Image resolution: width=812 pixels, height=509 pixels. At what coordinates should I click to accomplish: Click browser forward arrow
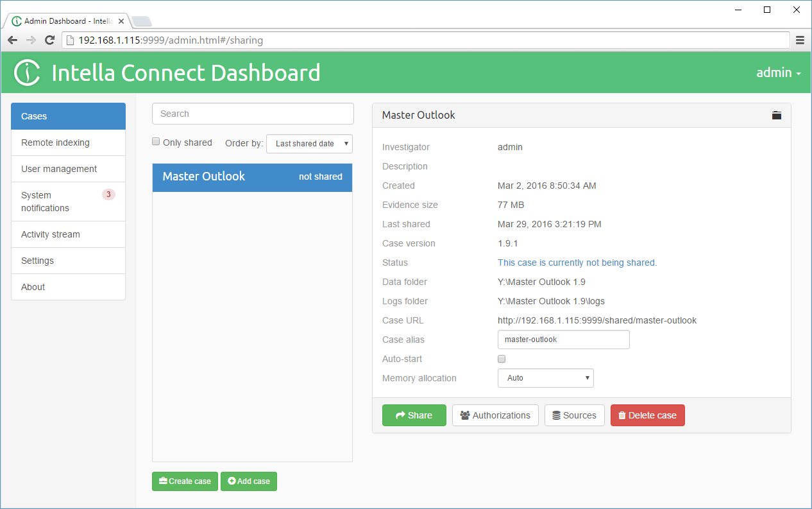click(31, 40)
